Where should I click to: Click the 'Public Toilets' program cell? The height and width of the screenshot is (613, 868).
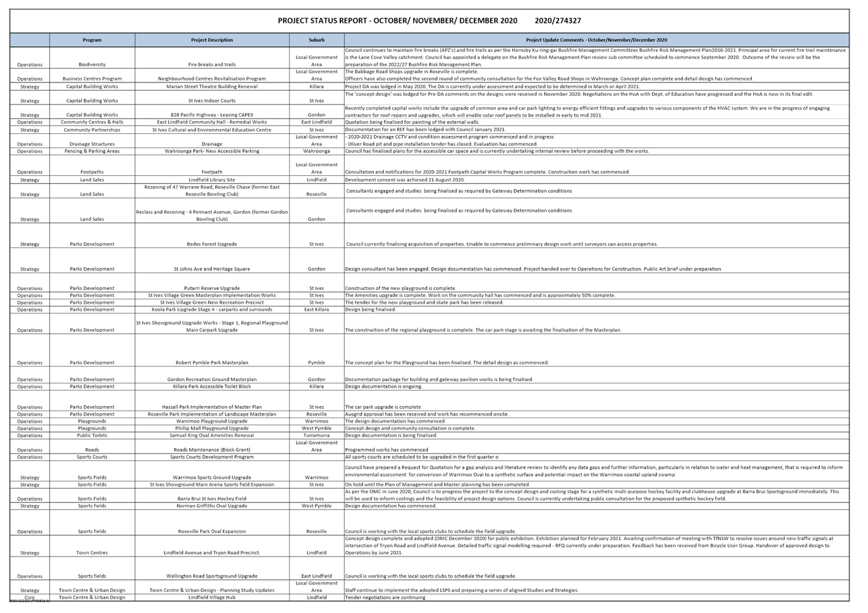click(x=92, y=435)
